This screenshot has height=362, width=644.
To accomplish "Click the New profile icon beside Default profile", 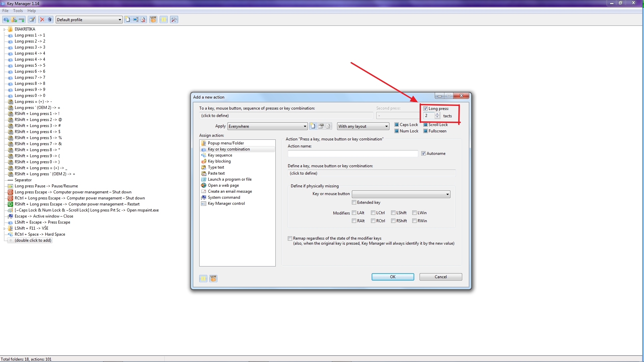I will pyautogui.click(x=128, y=19).
